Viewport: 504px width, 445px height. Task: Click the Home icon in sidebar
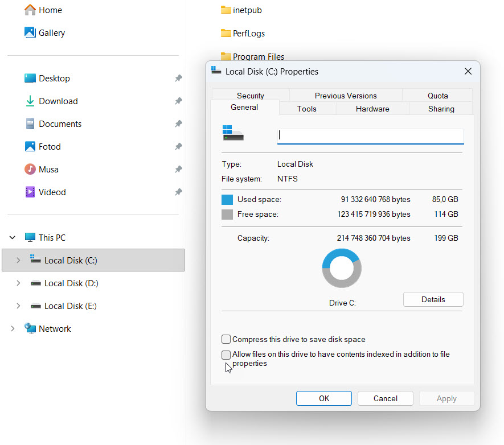point(30,10)
